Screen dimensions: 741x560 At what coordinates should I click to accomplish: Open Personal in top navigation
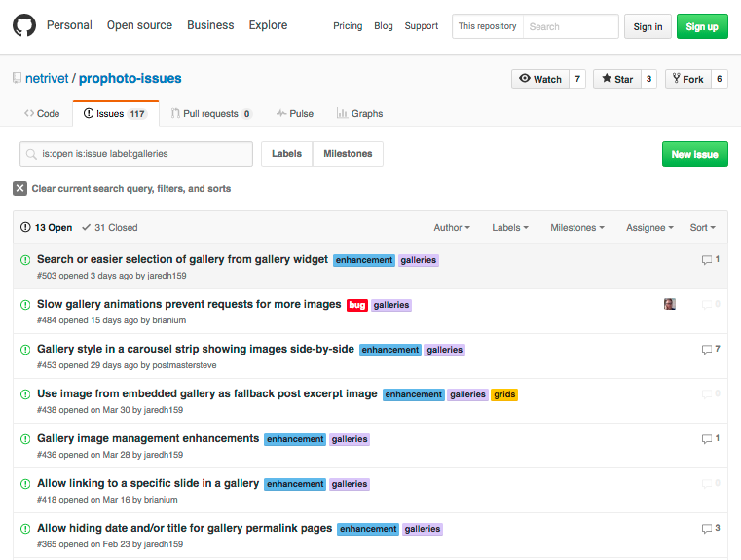69,25
